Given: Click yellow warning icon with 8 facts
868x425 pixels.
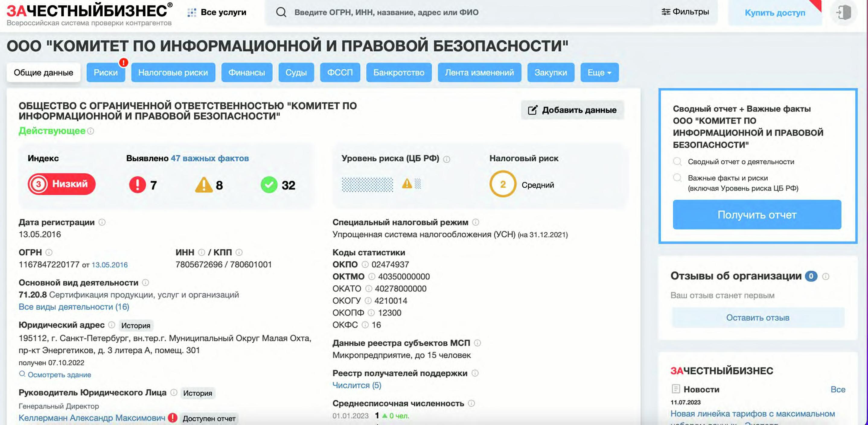Looking at the screenshot, I should pos(203,185).
